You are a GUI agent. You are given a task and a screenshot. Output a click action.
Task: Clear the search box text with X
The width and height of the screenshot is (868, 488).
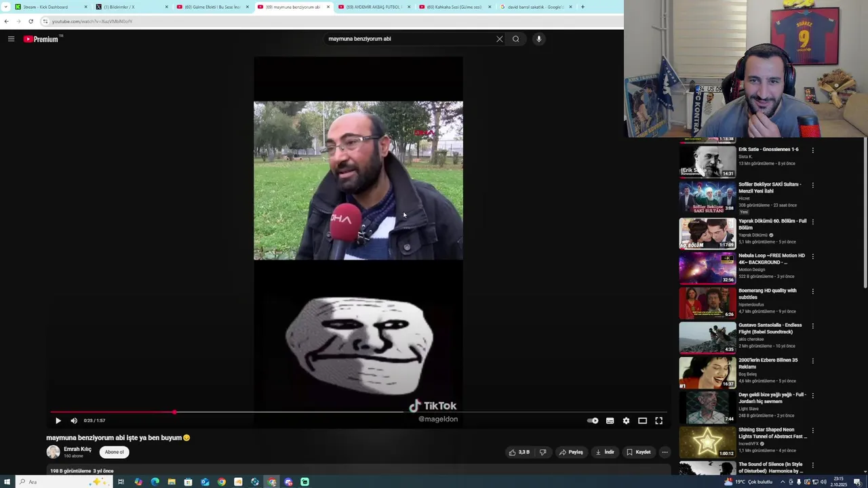pos(500,39)
